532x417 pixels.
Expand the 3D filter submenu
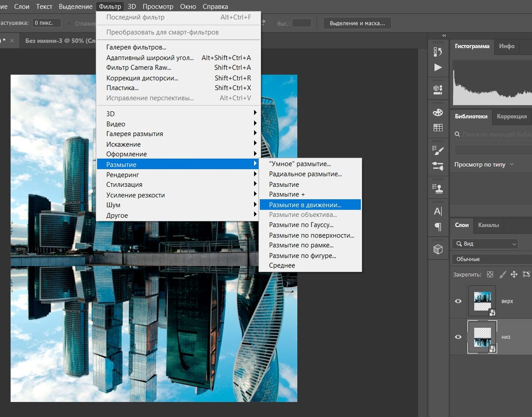[x=255, y=113]
